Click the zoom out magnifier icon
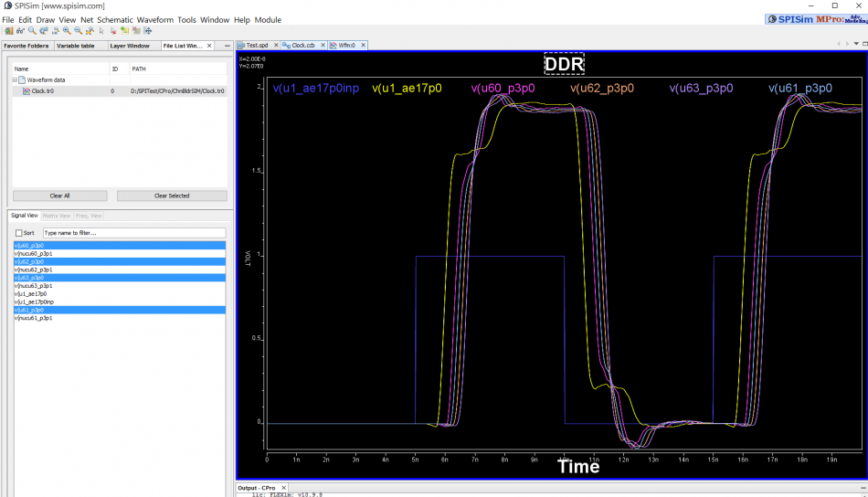 tap(79, 30)
